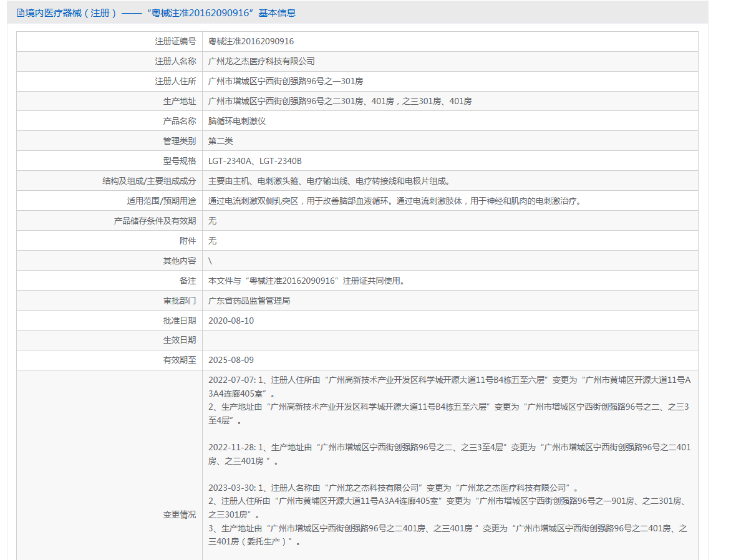The width and height of the screenshot is (736, 560).
Task: Click the label 产品储存条件及有效期
Action: pyautogui.click(x=155, y=221)
